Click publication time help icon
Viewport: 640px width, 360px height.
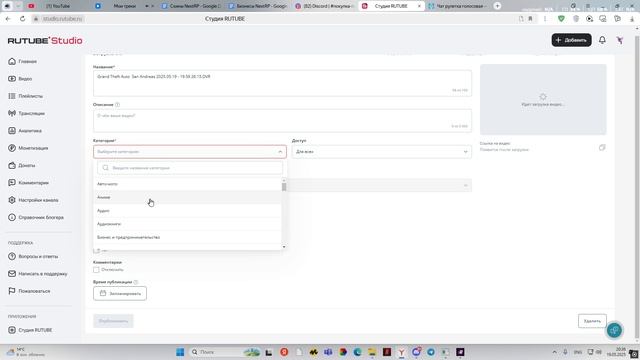point(136,282)
